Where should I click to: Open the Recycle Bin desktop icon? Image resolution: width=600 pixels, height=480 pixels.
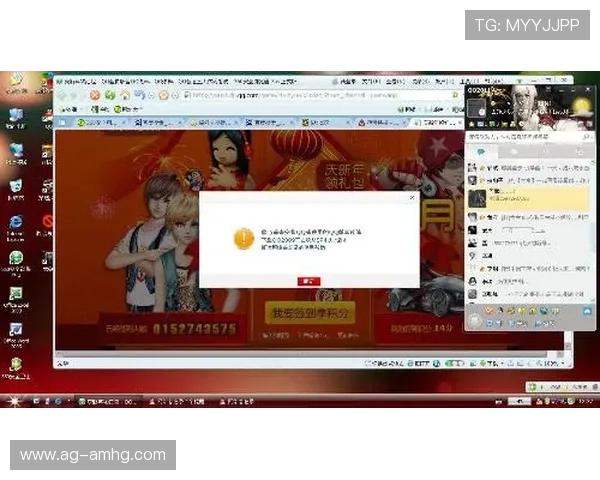pyautogui.click(x=15, y=189)
